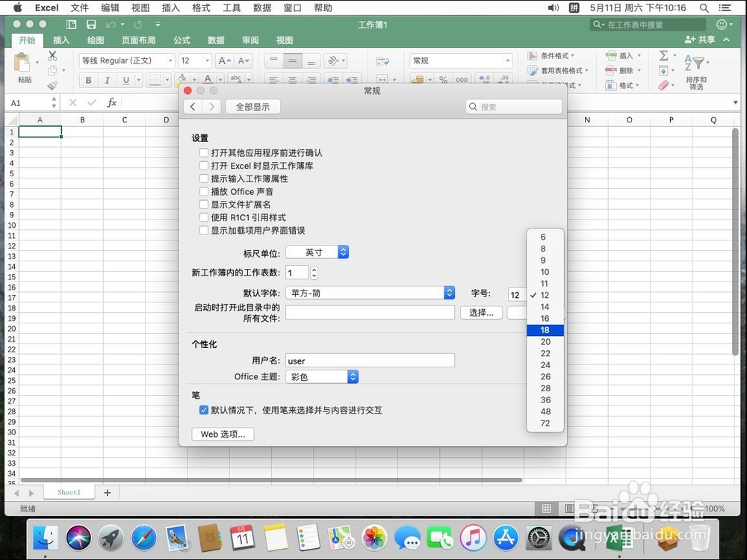The width and height of the screenshot is (747, 560).
Task: Enable show add-in user interface errors
Action: [204, 230]
